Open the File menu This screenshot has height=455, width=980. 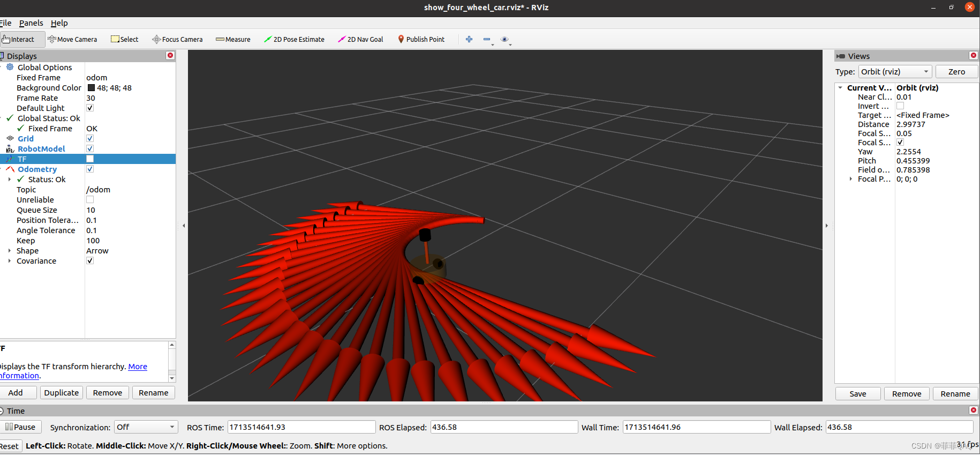point(5,23)
